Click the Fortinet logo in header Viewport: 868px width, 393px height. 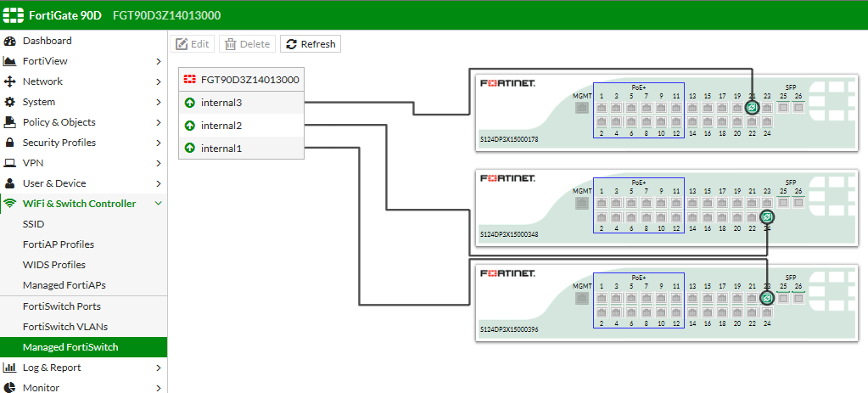(x=12, y=15)
